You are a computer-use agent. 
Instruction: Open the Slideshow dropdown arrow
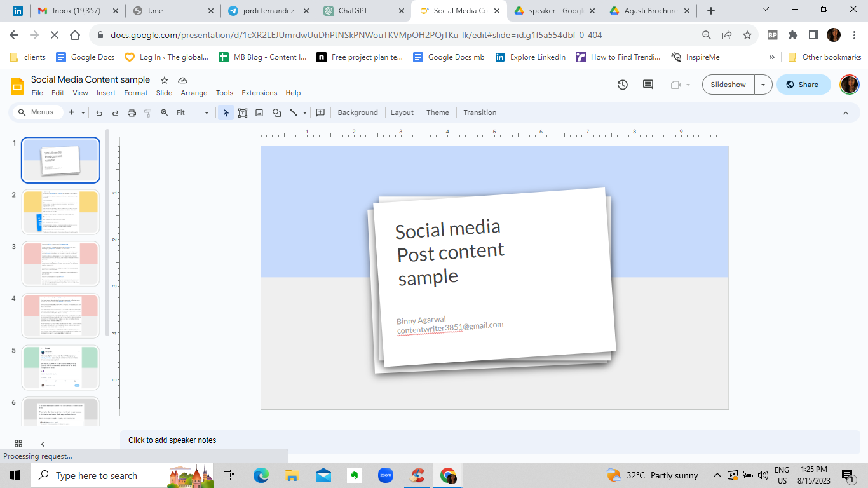(763, 85)
